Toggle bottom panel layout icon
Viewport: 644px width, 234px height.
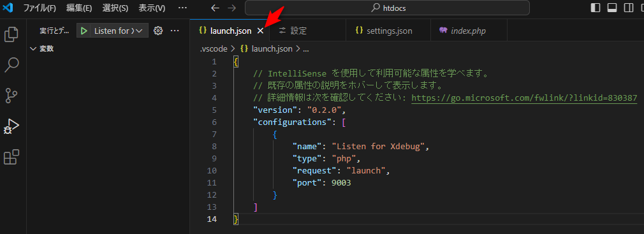click(612, 8)
